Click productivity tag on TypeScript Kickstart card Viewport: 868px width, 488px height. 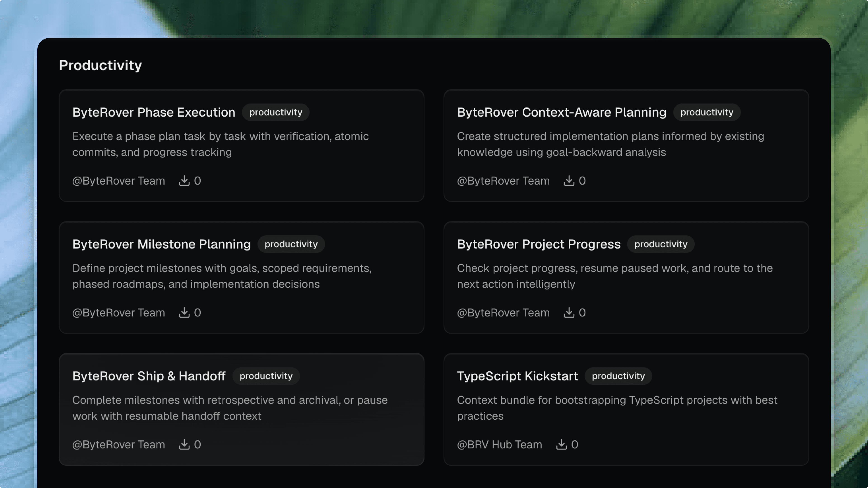618,376
